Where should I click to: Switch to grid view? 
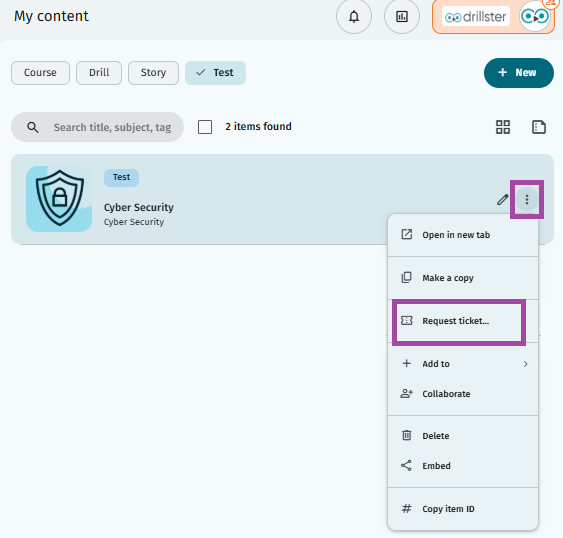tap(503, 127)
